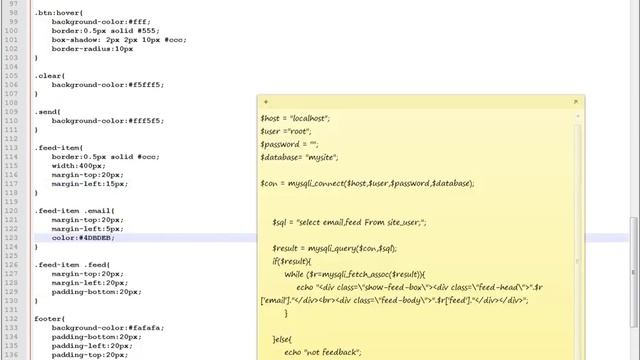Click '.send{' selector line
Viewport: 640px width, 360px height.
click(48, 111)
